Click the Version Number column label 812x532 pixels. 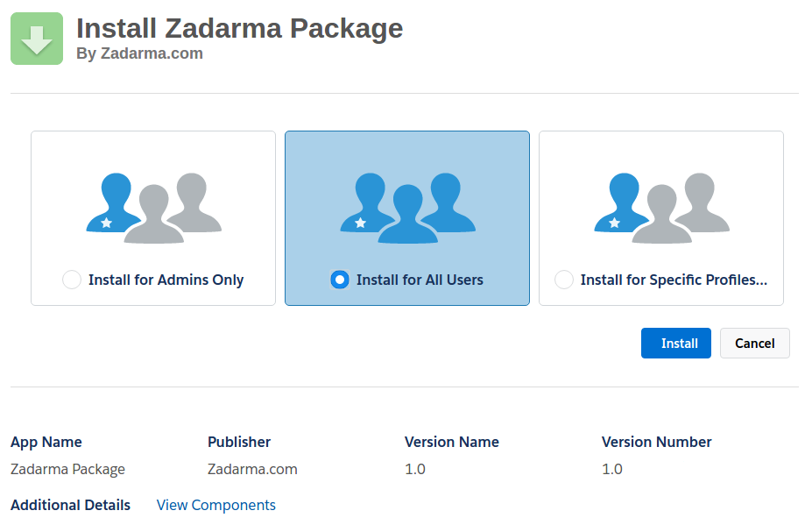[656, 442]
